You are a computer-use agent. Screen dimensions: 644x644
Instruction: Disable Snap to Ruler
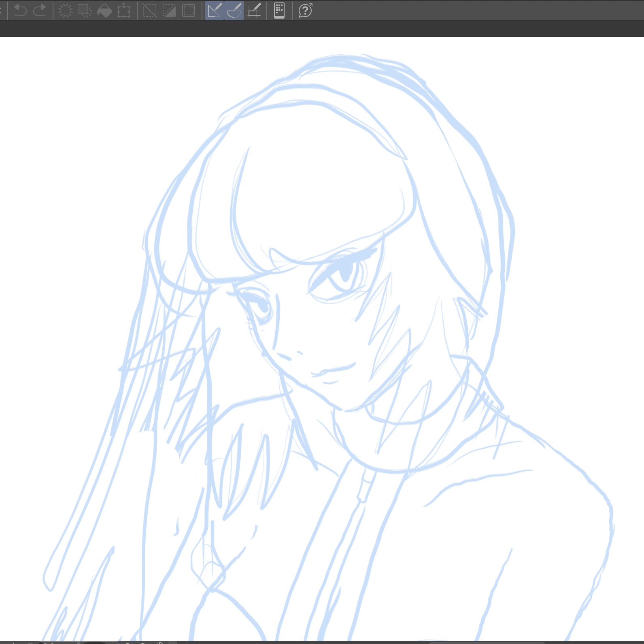pyautogui.click(x=215, y=11)
